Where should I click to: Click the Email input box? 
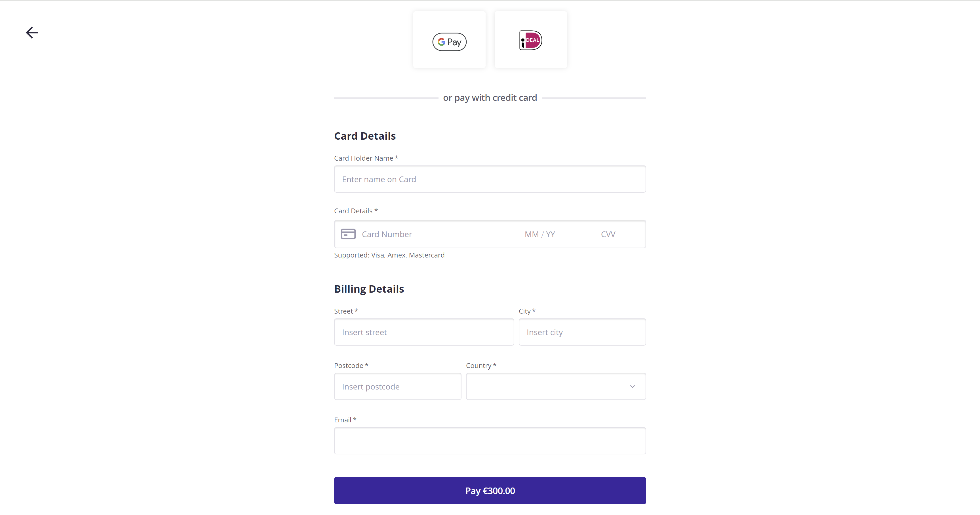click(x=490, y=440)
